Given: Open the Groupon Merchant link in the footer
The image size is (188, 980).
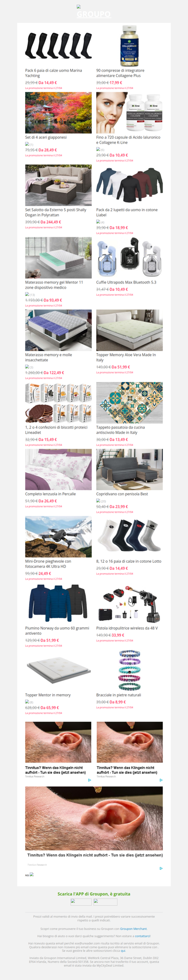Looking at the screenshot, I should coord(133,929).
